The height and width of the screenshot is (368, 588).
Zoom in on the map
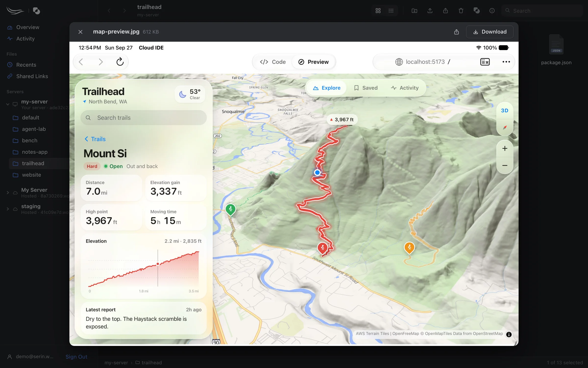[x=505, y=148]
